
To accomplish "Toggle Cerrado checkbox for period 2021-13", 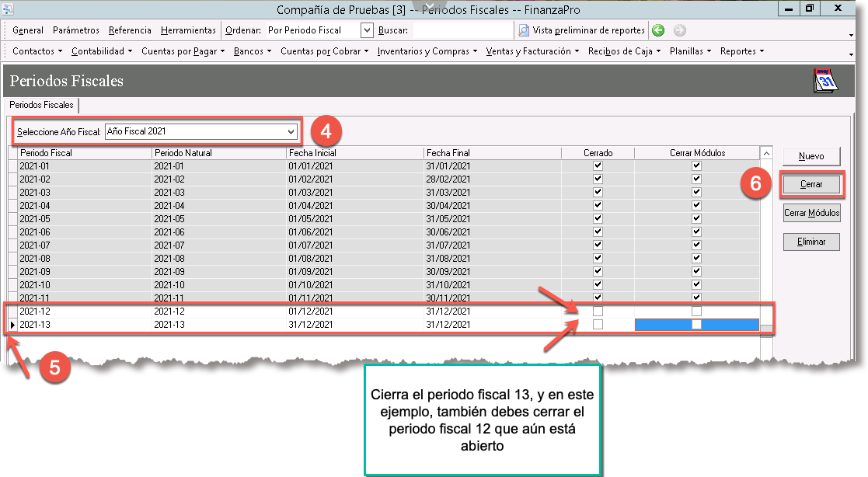I will coord(598,324).
